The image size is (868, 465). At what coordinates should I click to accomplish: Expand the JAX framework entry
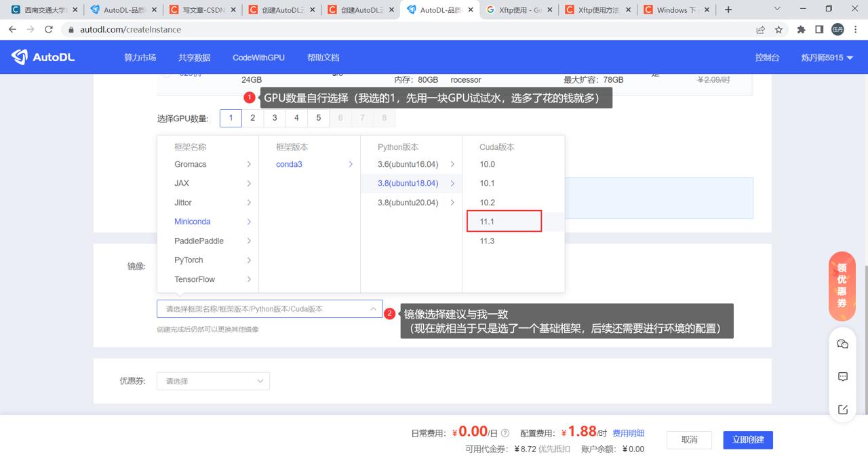coord(208,183)
